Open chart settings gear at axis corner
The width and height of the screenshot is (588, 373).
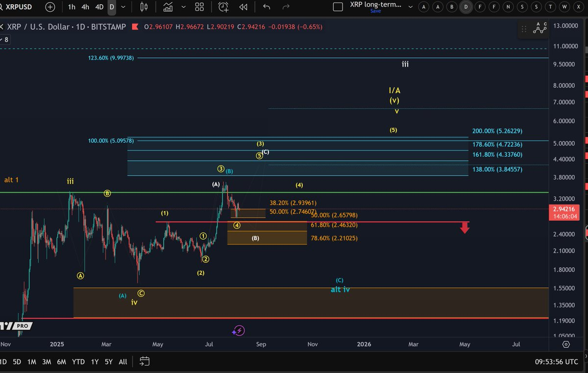point(566,344)
